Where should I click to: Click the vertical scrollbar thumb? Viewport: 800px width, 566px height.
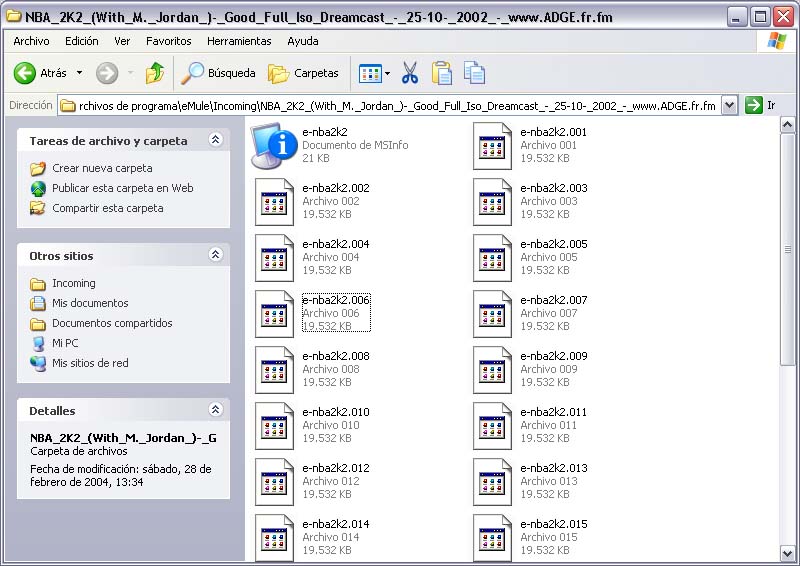[x=787, y=249]
